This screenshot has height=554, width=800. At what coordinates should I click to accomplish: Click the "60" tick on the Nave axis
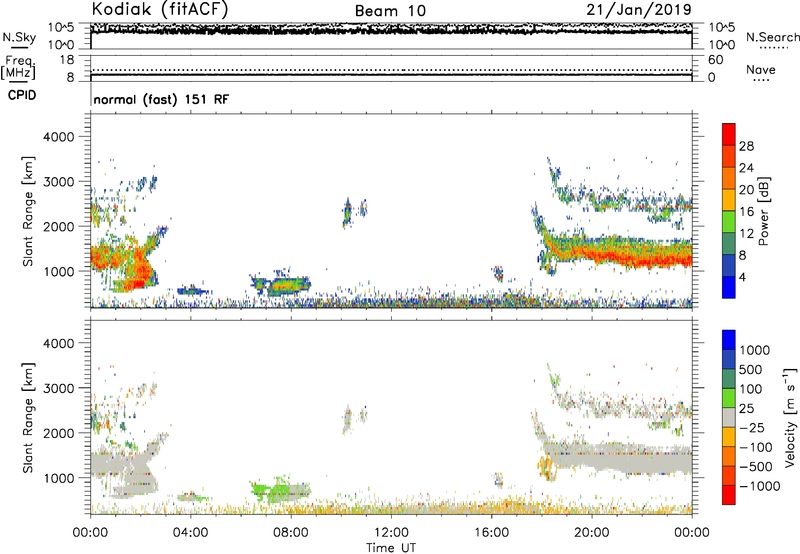(x=715, y=60)
